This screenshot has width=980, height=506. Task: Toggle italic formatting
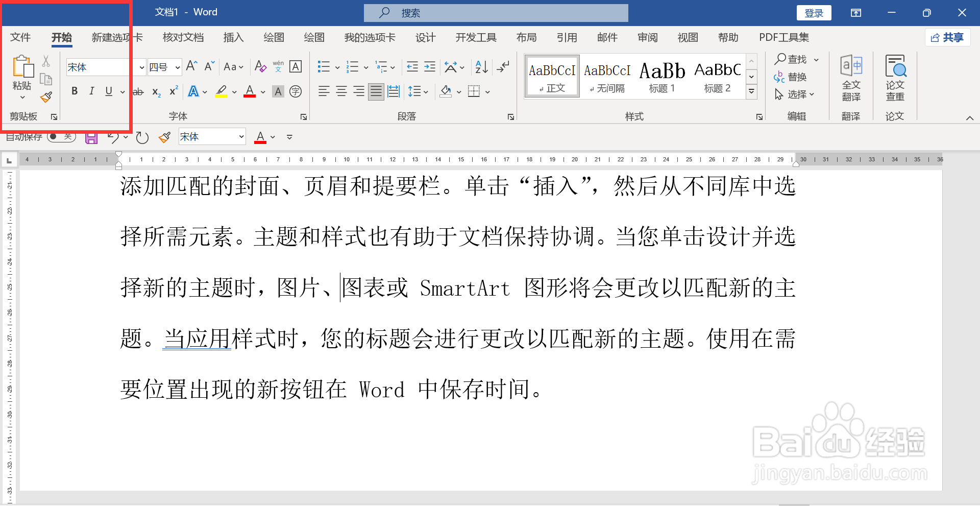pyautogui.click(x=92, y=91)
